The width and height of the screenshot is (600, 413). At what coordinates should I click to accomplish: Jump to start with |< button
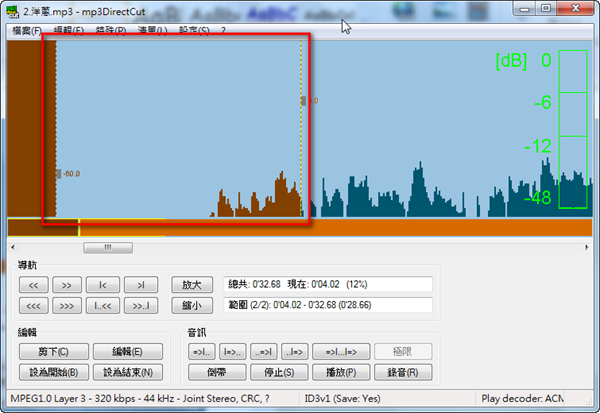tap(103, 285)
